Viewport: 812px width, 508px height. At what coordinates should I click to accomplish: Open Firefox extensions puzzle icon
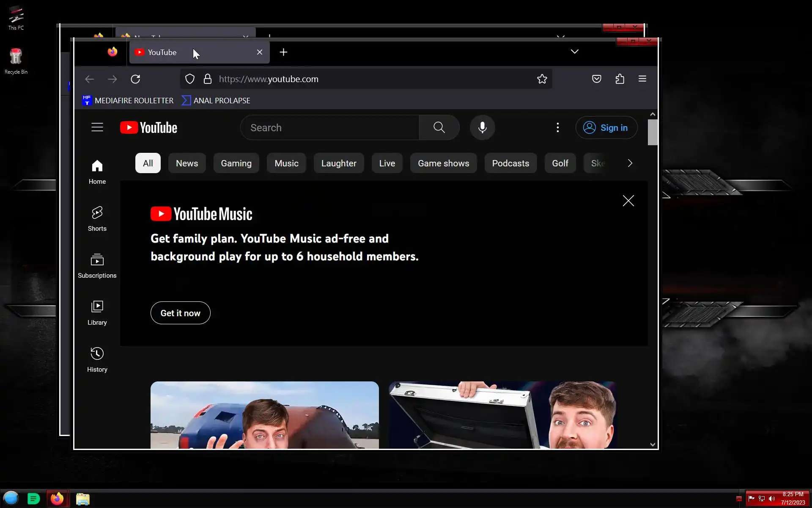point(620,79)
